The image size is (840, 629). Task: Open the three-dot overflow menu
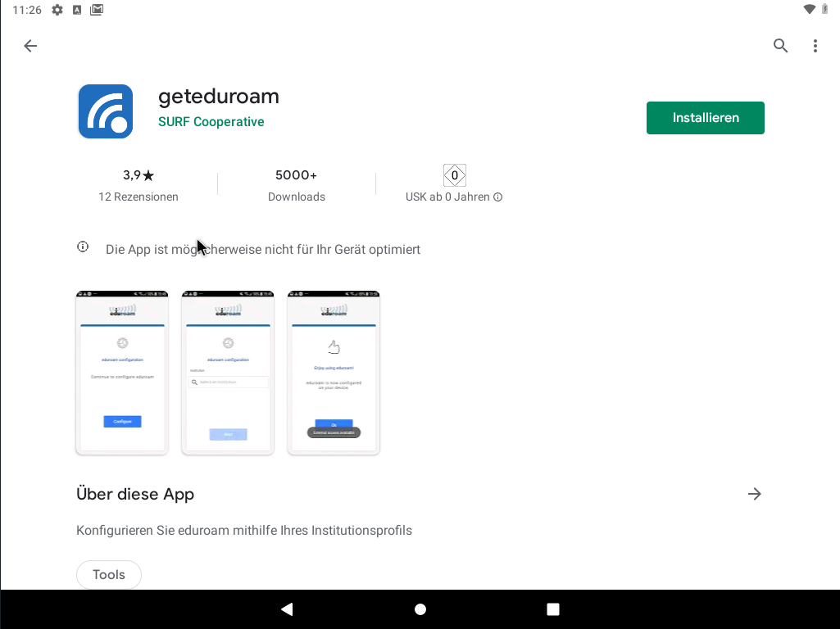tap(815, 46)
